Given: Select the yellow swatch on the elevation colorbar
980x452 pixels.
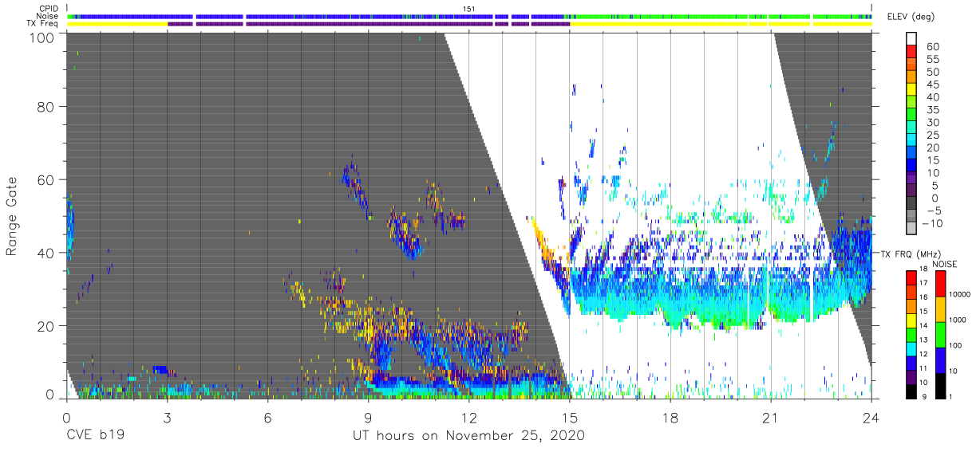Looking at the screenshot, I should (x=911, y=90).
